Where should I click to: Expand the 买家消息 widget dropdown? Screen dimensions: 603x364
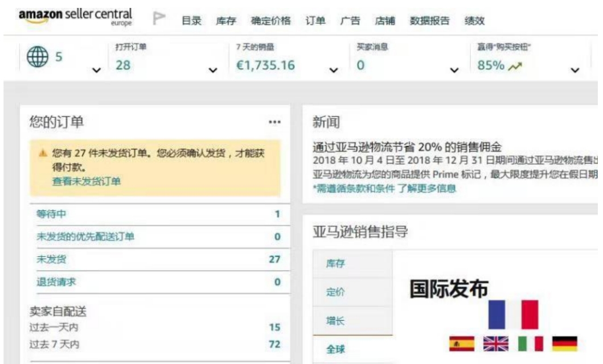coord(454,69)
